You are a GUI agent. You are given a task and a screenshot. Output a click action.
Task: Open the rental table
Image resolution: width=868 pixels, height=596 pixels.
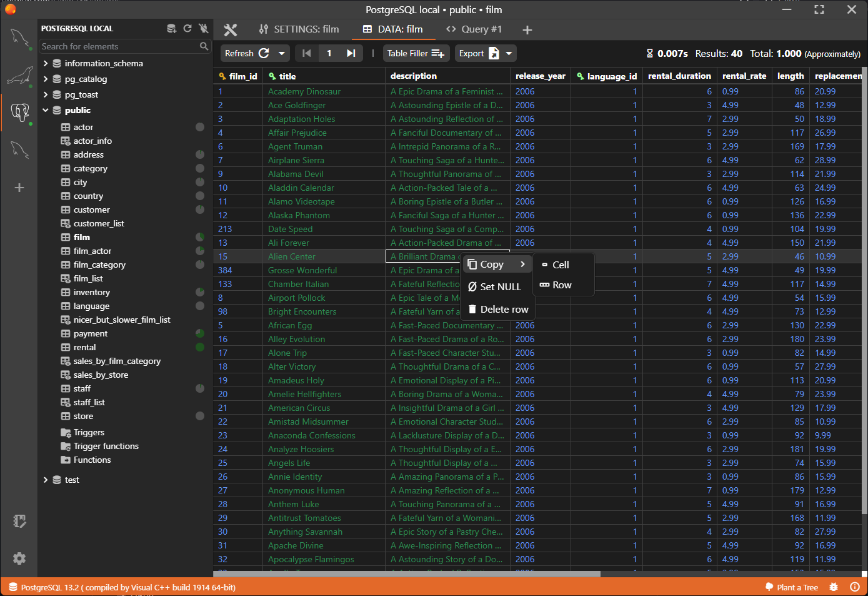[84, 347]
